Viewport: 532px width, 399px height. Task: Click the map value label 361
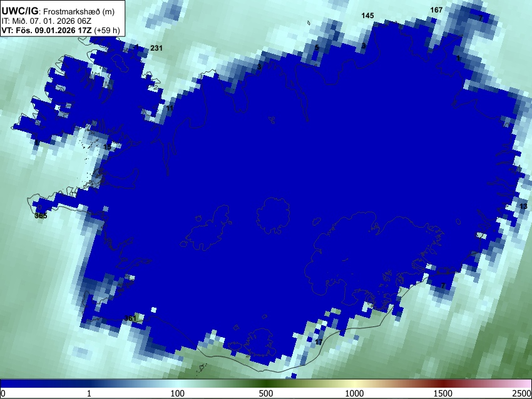(130, 318)
